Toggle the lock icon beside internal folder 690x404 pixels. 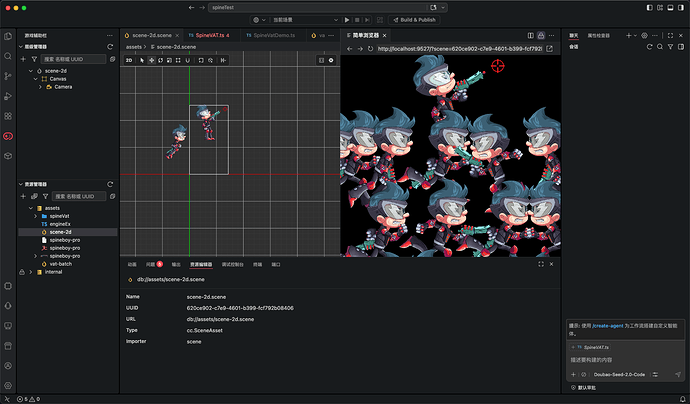(22, 272)
